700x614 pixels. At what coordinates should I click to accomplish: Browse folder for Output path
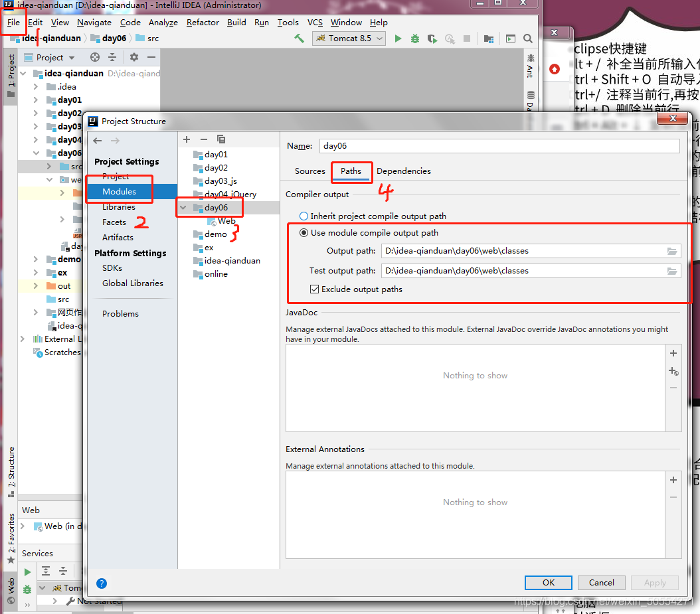[x=672, y=251]
